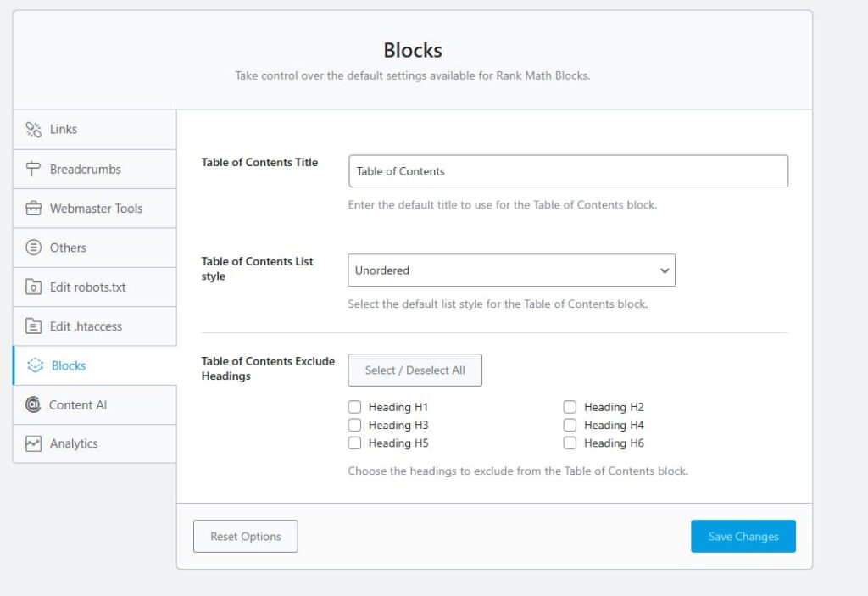Open the Webmaster Tools settings tab
Screen dimensions: 868x596
pos(95,209)
